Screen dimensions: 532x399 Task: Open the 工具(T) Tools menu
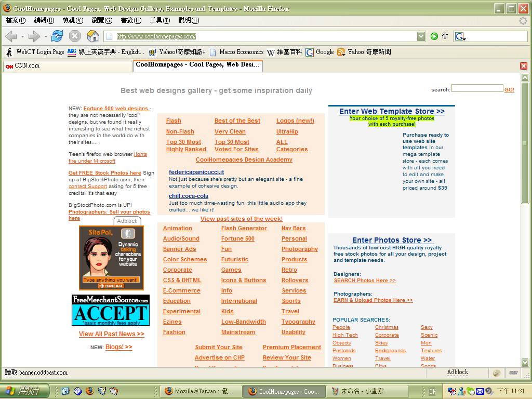click(x=160, y=20)
